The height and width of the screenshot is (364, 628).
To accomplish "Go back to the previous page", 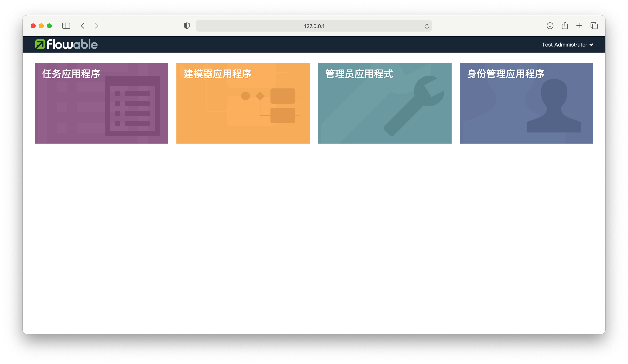I will 83,26.
